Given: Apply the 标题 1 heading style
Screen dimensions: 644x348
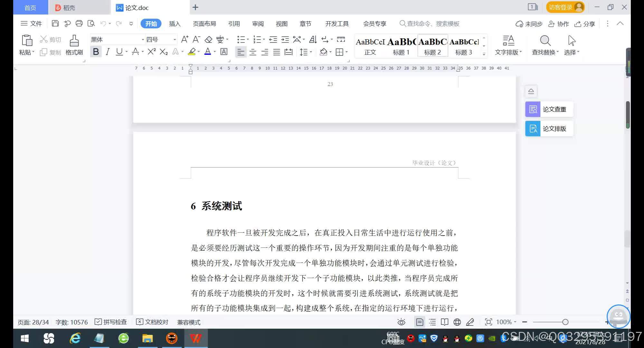Looking at the screenshot, I should pyautogui.click(x=401, y=46).
